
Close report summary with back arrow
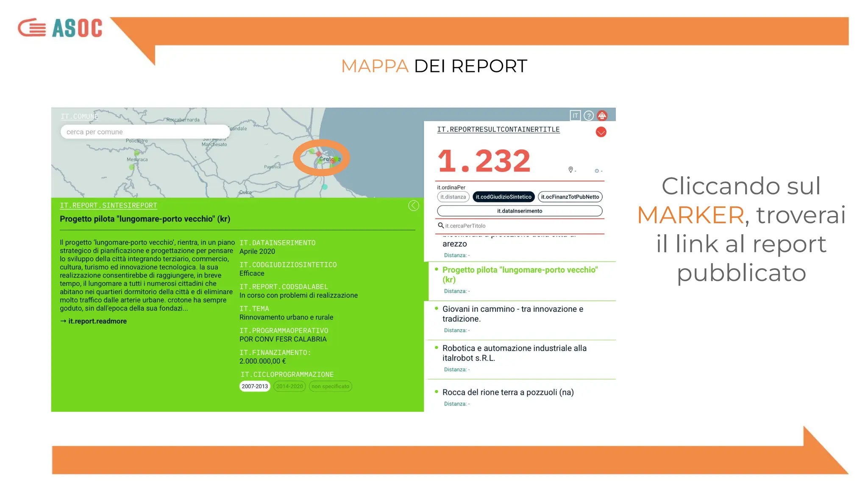point(414,205)
